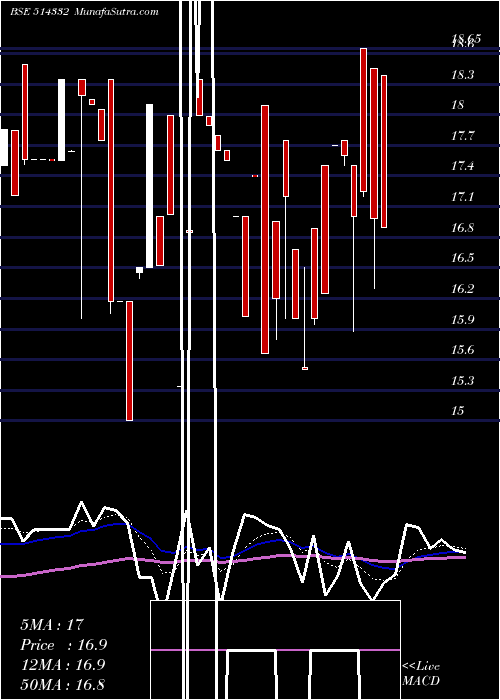The height and width of the screenshot is (700, 500).
Task: Click the 17.7 price axis label
Action: [x=462, y=136]
